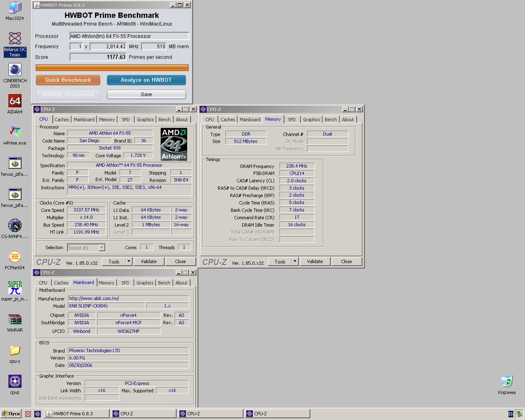Open CPU tab in Memory CPU-Z window
Image resolution: width=525 pixels, height=420 pixels.
pyautogui.click(x=210, y=120)
